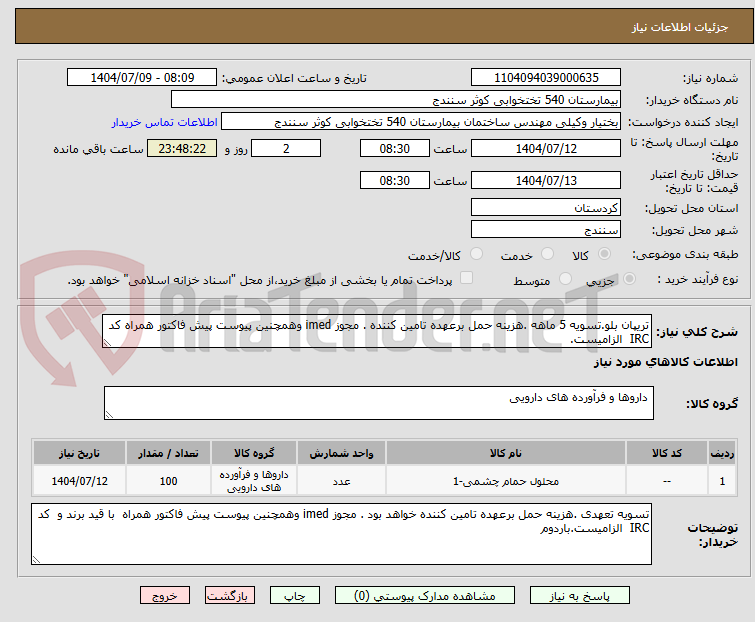Click the بازگشت back button
Viewport: 755px width, 622px height.
[231, 595]
